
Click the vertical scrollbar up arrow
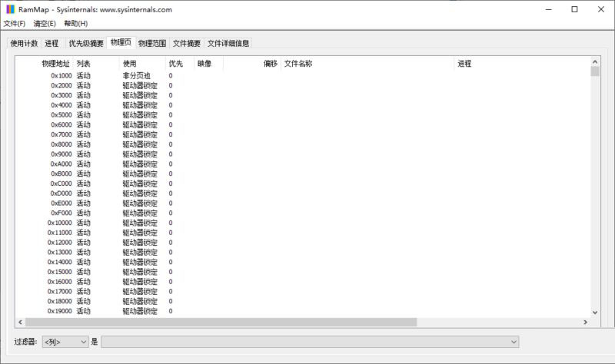point(595,62)
